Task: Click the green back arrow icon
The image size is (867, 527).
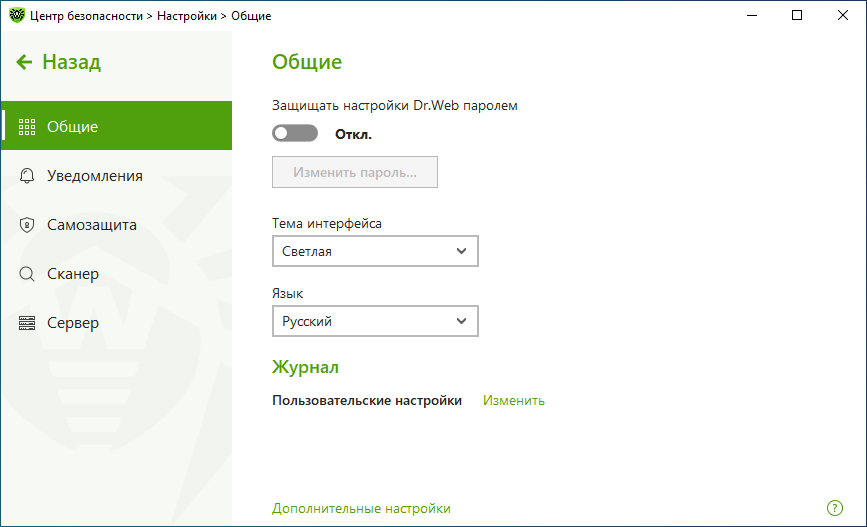Action: [x=24, y=62]
